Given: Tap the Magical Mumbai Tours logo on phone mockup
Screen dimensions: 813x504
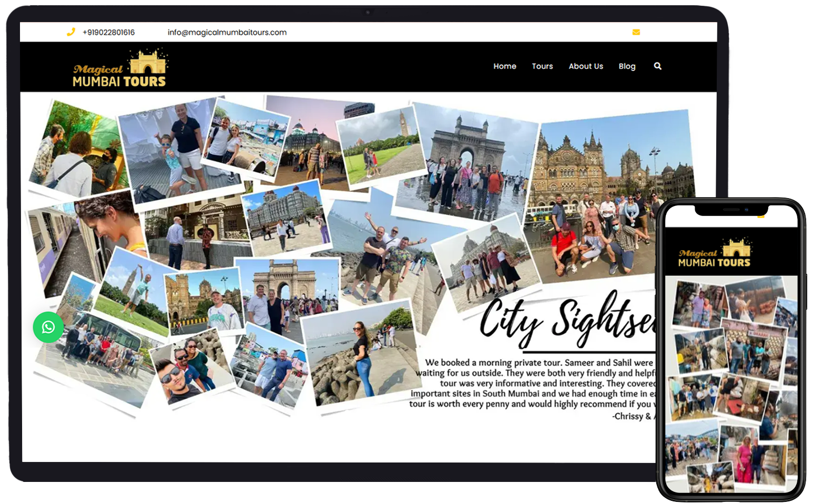Looking at the screenshot, I should 715,253.
